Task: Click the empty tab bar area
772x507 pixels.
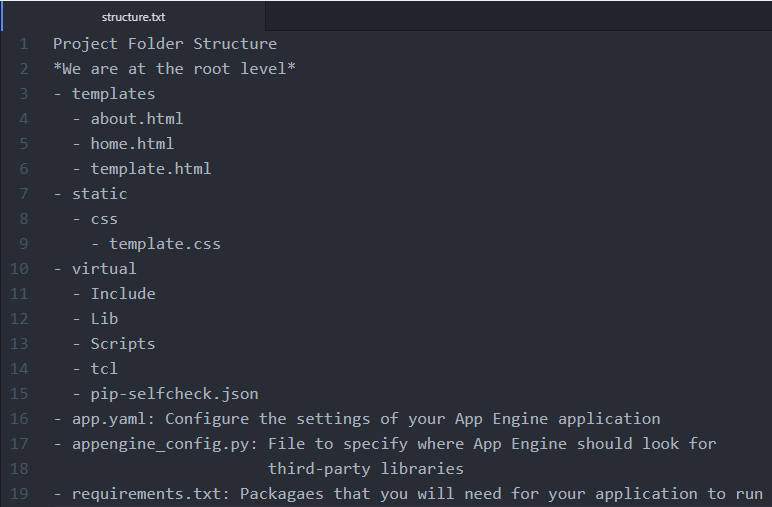Action: coord(518,16)
